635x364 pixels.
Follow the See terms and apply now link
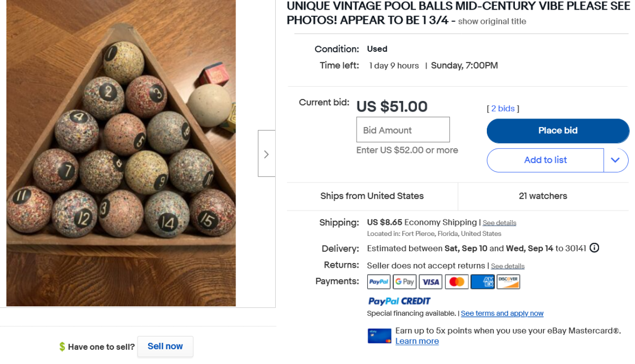point(502,314)
